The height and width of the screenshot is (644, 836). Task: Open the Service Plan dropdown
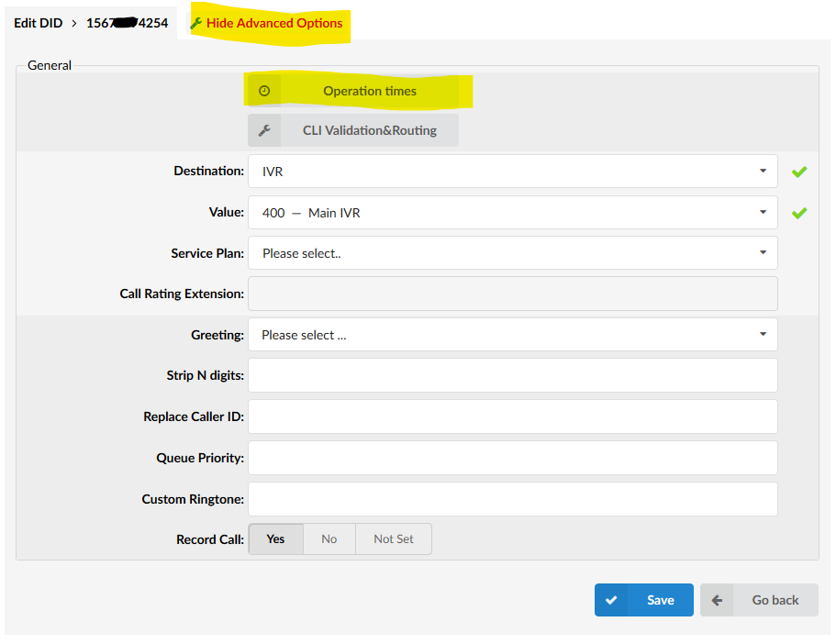(512, 253)
